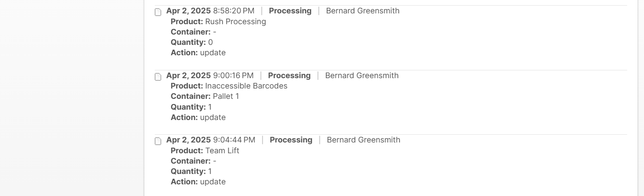Click the Team Lift product name
Image resolution: width=644 pixels, height=196 pixels.
pos(222,151)
